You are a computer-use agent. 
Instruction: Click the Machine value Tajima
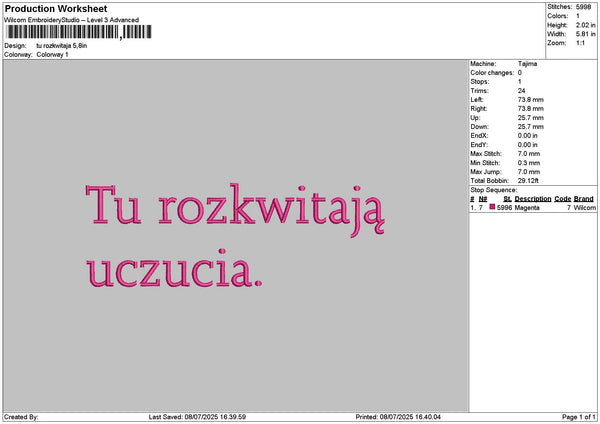(528, 63)
